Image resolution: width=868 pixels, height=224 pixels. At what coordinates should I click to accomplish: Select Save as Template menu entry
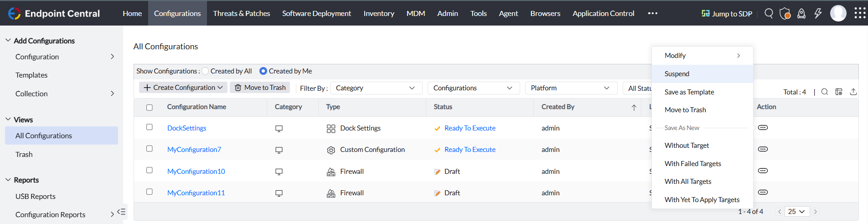(x=689, y=92)
